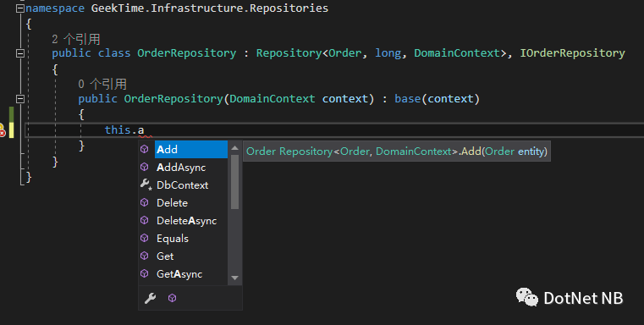644x325 pixels.
Task: Collapse the OrderRepository class block
Action: point(19,53)
